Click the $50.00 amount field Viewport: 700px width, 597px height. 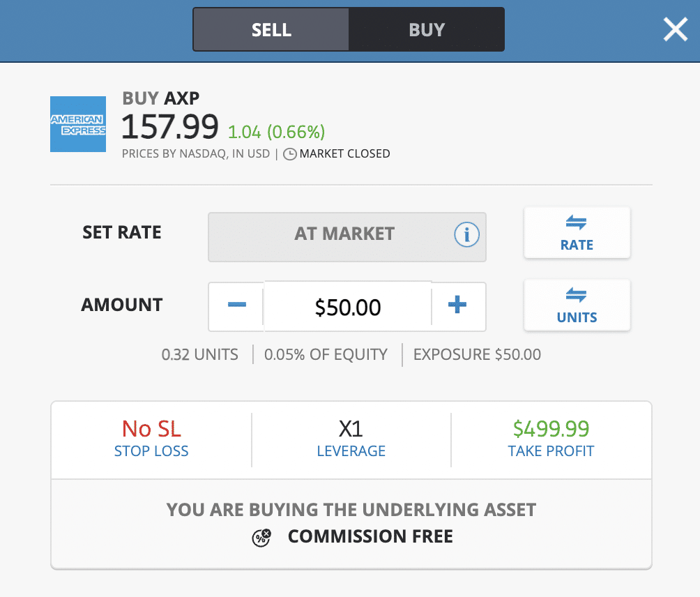(x=347, y=306)
